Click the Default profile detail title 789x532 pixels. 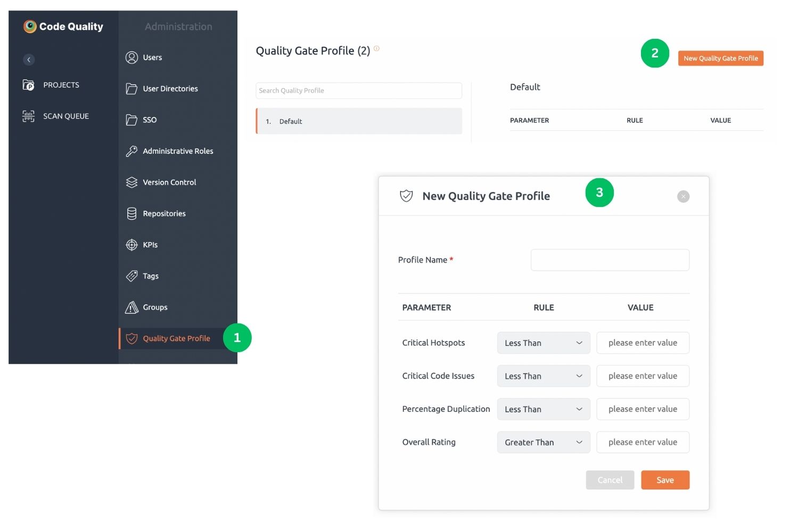pyautogui.click(x=525, y=87)
